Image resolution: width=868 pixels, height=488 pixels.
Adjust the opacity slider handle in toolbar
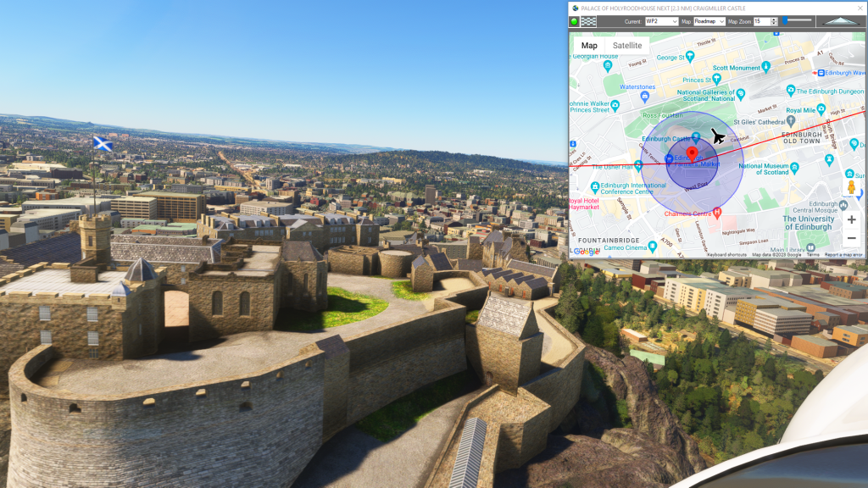pyautogui.click(x=786, y=20)
